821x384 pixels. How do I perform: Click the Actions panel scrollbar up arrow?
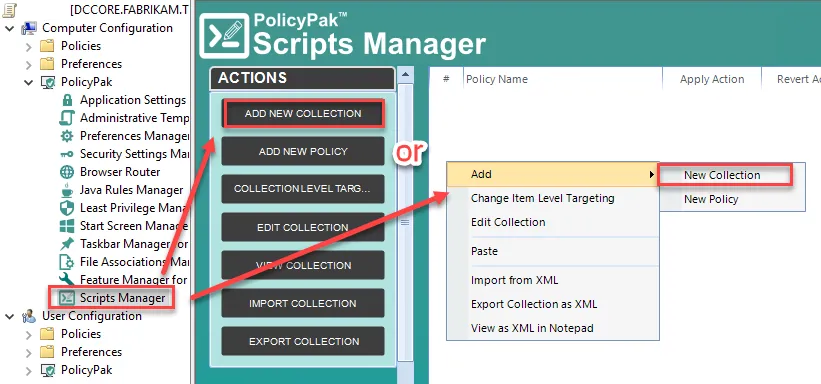point(406,75)
